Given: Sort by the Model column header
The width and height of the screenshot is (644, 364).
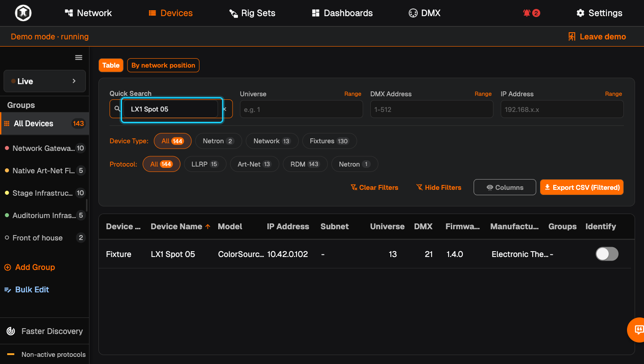Looking at the screenshot, I should tap(230, 227).
